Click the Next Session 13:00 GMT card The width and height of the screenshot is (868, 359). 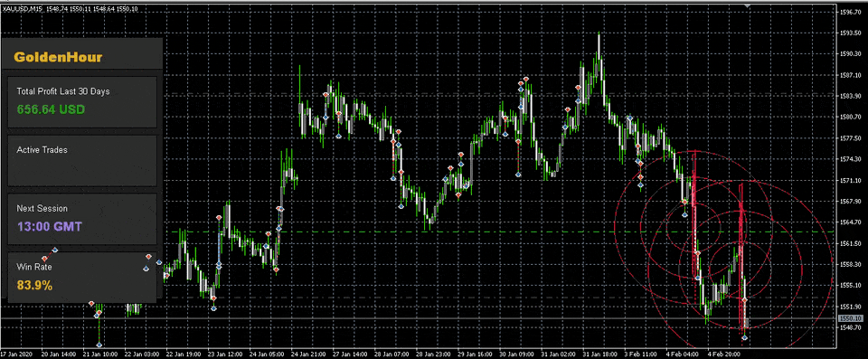[x=82, y=220]
